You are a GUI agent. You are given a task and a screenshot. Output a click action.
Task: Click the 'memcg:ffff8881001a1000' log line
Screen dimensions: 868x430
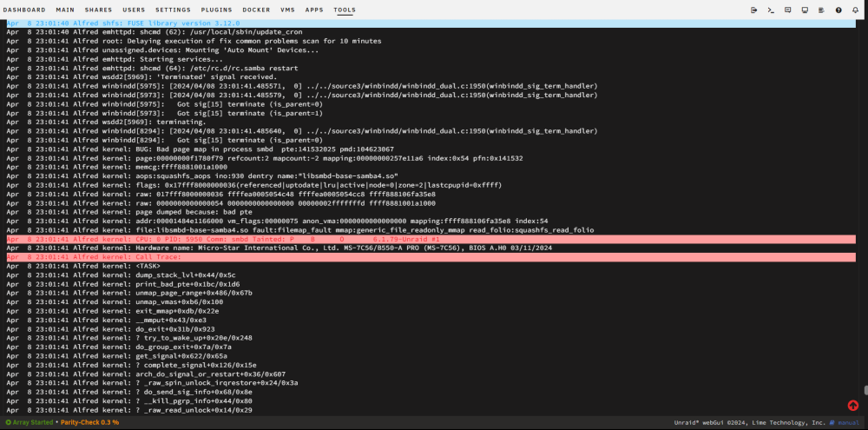coord(117,167)
